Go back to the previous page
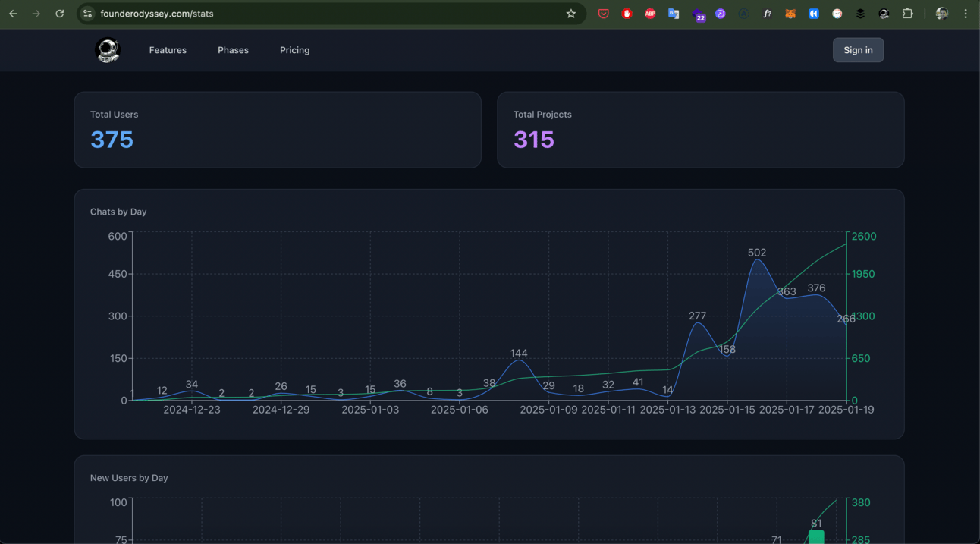This screenshot has height=544, width=980. click(x=13, y=14)
